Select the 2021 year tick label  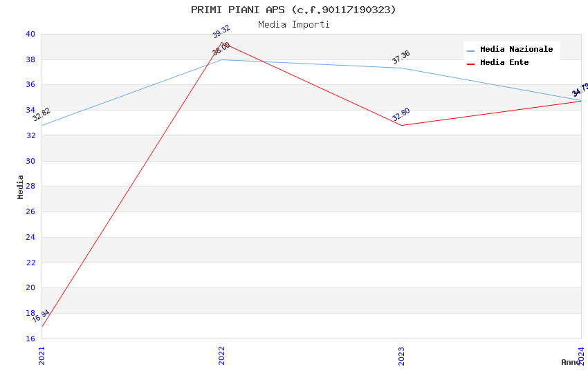click(42, 355)
